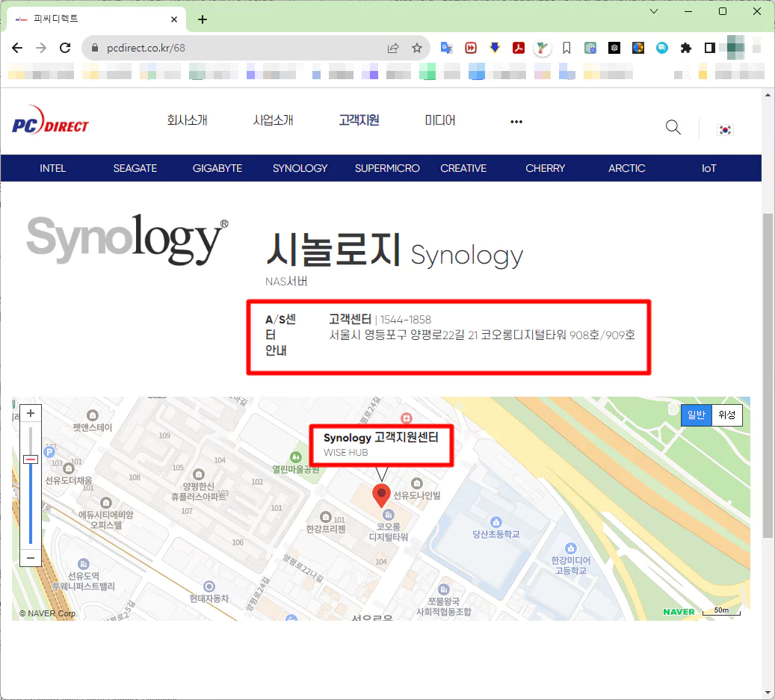The height and width of the screenshot is (700, 775).
Task: Close the 피씨디렉트 tab
Action: tap(174, 19)
